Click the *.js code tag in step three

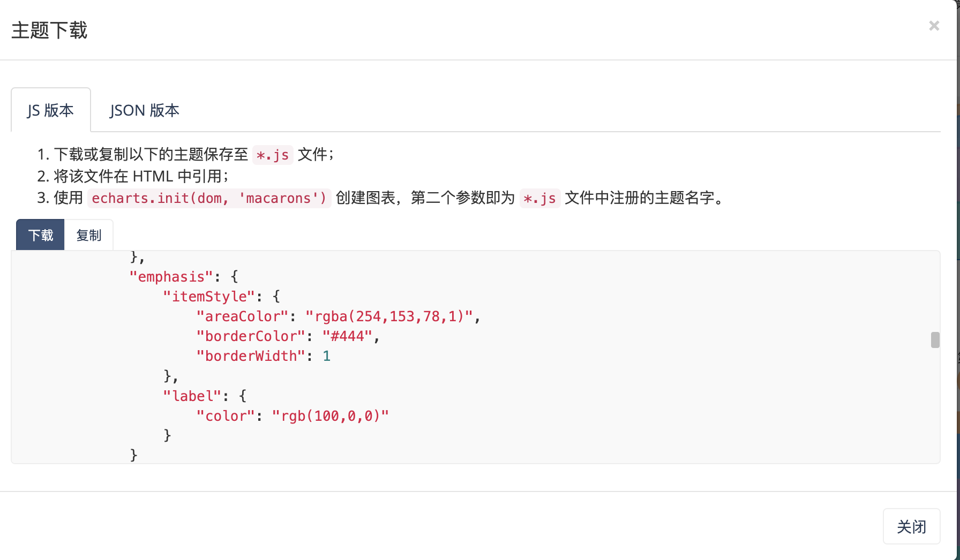click(539, 199)
